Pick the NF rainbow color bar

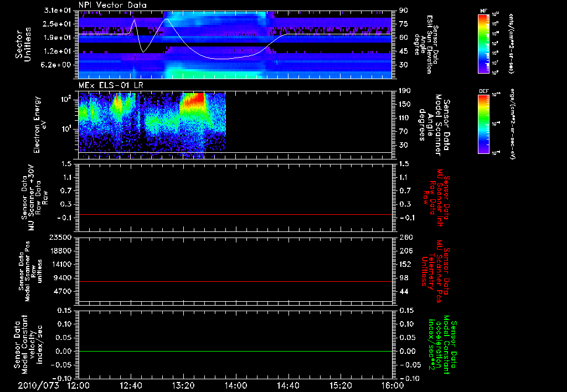tap(484, 44)
